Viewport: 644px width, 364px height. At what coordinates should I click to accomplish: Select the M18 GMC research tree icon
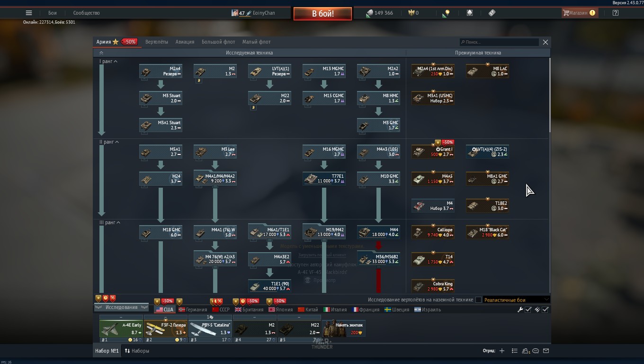[146, 232]
